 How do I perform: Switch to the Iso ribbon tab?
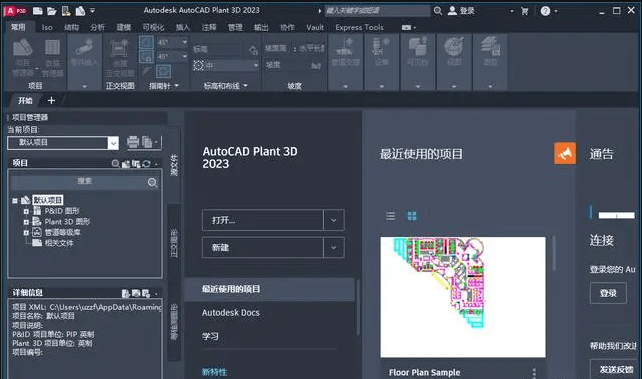47,27
